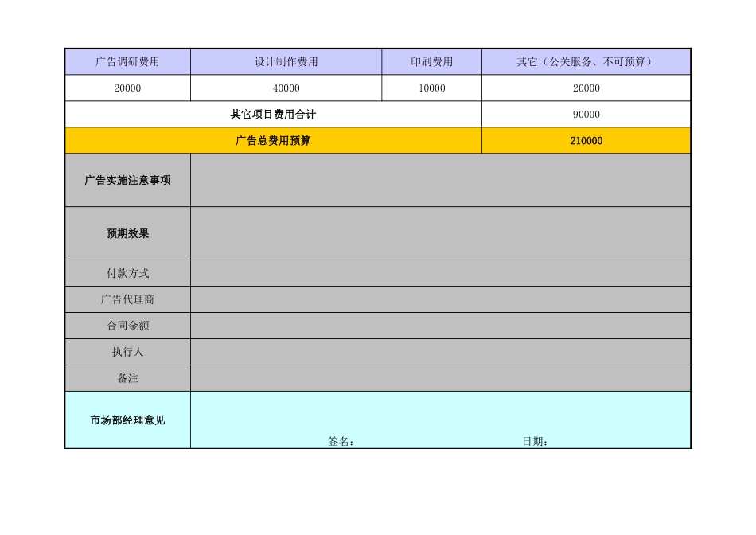
Task: Select the 210000 total budget cell
Action: [585, 140]
